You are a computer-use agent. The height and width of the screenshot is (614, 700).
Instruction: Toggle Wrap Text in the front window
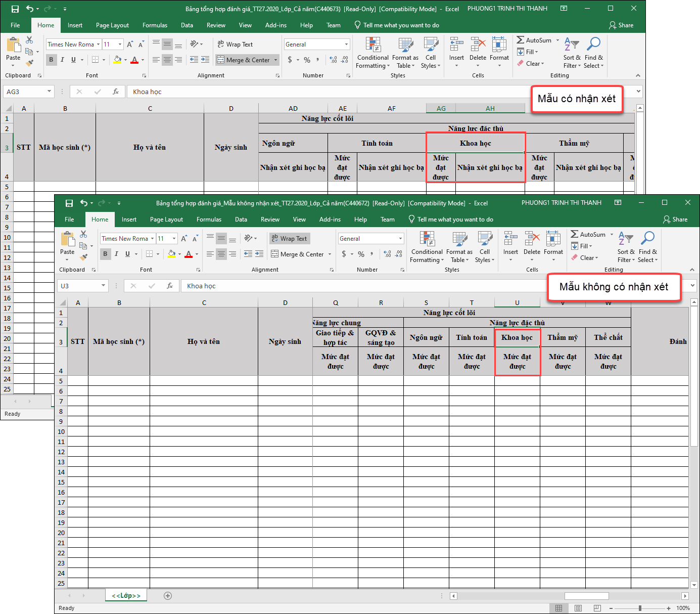(x=290, y=239)
